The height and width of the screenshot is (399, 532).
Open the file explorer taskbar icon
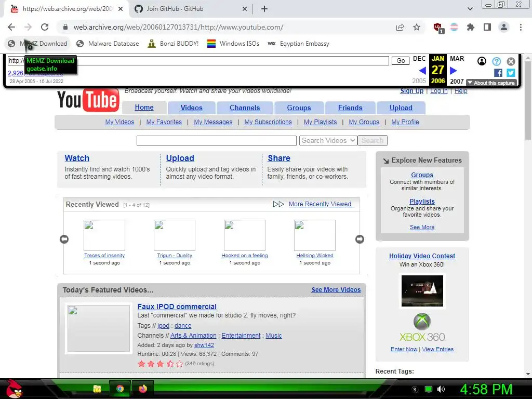[97, 389]
